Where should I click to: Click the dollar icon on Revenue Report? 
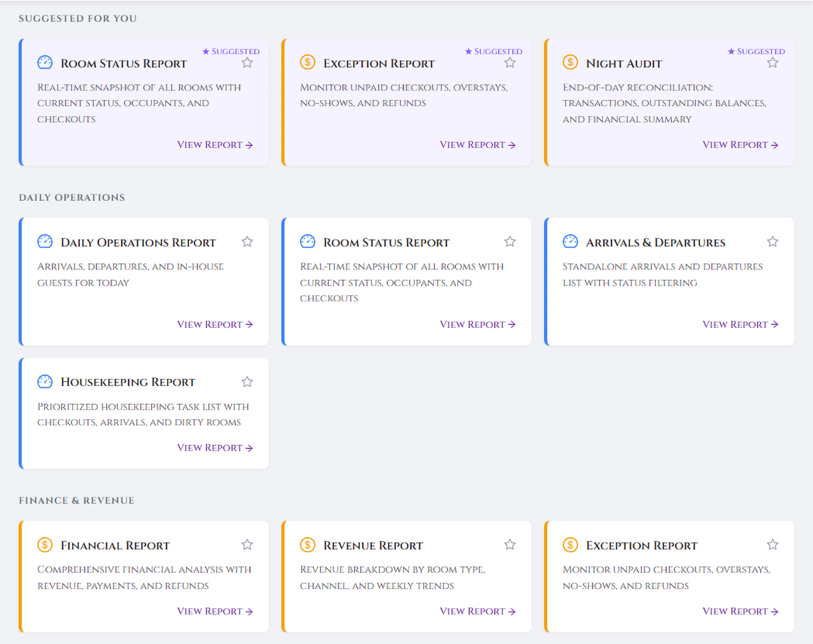(307, 544)
